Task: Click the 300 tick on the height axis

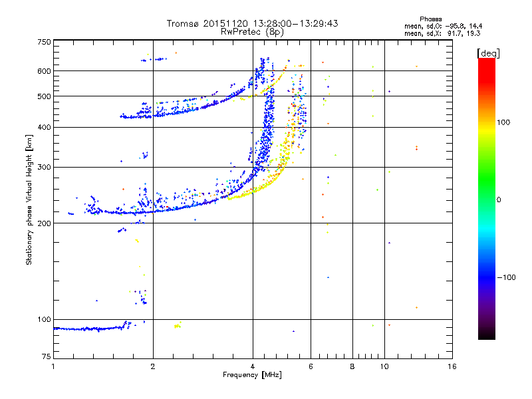Action: tap(44, 167)
